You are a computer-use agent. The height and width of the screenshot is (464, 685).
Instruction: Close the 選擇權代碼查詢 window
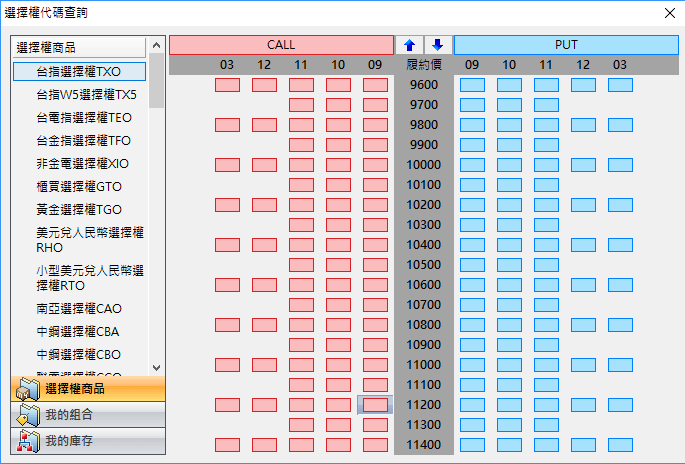click(668, 13)
